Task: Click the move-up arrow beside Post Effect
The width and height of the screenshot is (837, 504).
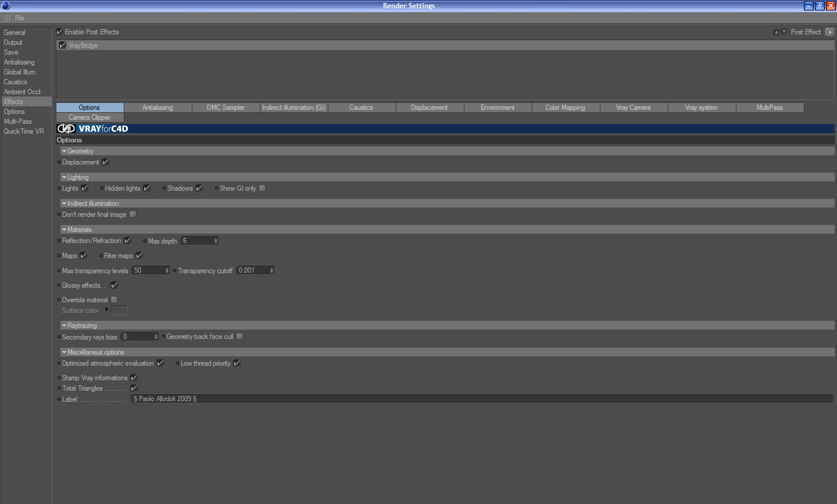Action: 776,32
